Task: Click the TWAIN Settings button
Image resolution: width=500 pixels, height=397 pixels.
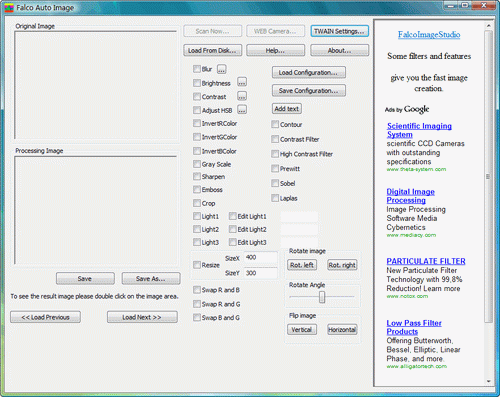Action: pyautogui.click(x=340, y=31)
